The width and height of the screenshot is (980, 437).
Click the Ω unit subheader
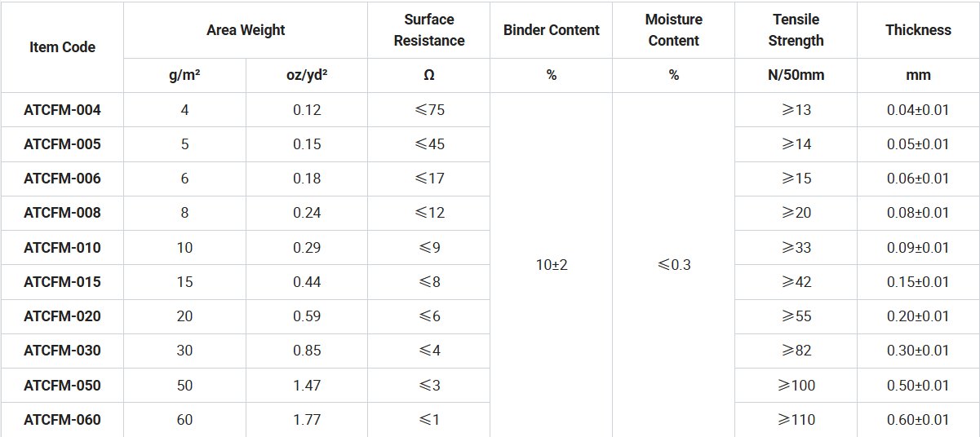[x=428, y=75]
